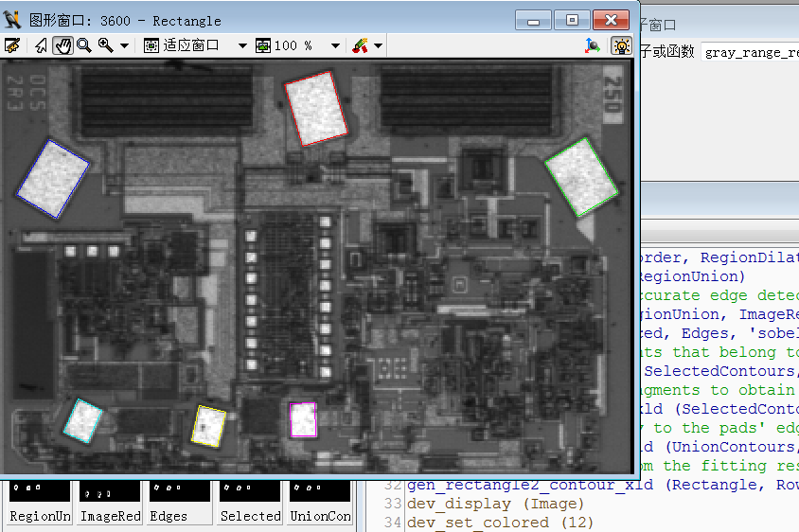Image resolution: width=799 pixels, height=532 pixels.
Task: Select the Edges iconic variable thumbnail
Action: click(x=181, y=503)
